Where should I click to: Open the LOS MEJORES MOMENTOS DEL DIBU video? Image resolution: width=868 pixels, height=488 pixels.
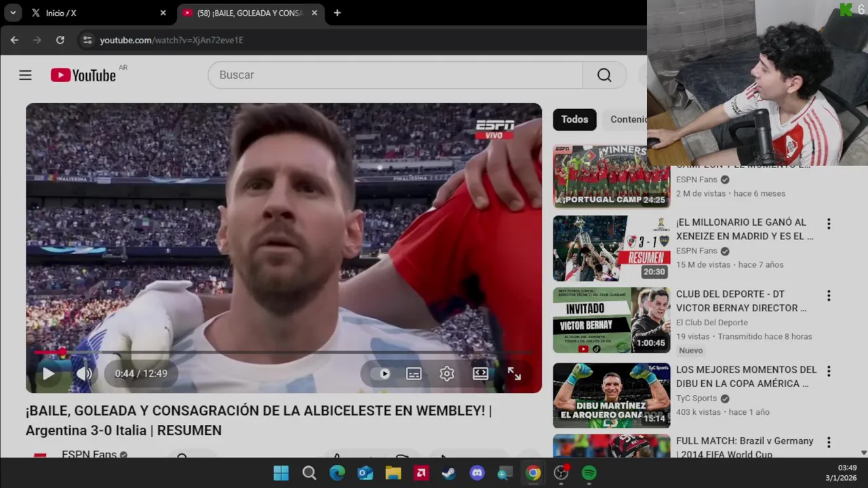coord(746,376)
